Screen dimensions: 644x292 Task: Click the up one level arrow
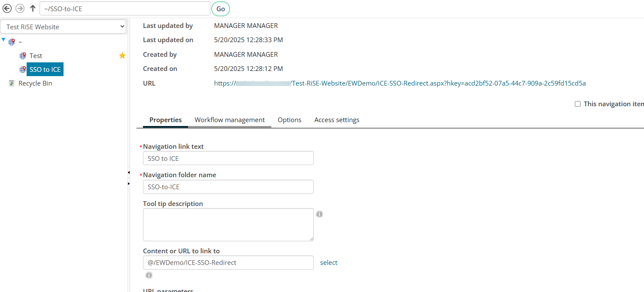(x=33, y=9)
